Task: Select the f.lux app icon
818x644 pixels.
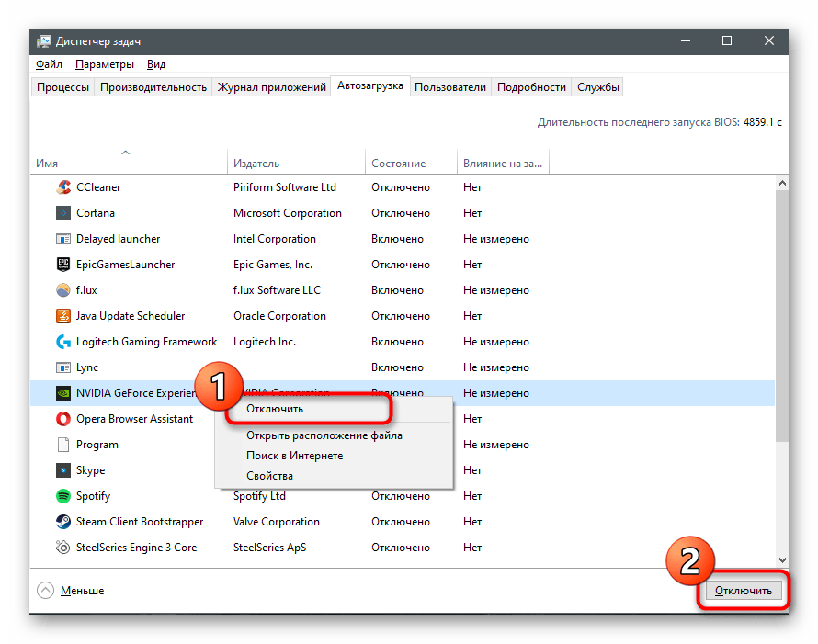Action: pos(63,290)
